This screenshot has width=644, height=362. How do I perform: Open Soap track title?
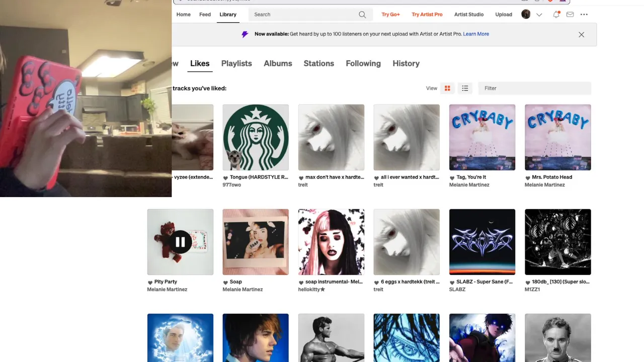pyautogui.click(x=236, y=282)
